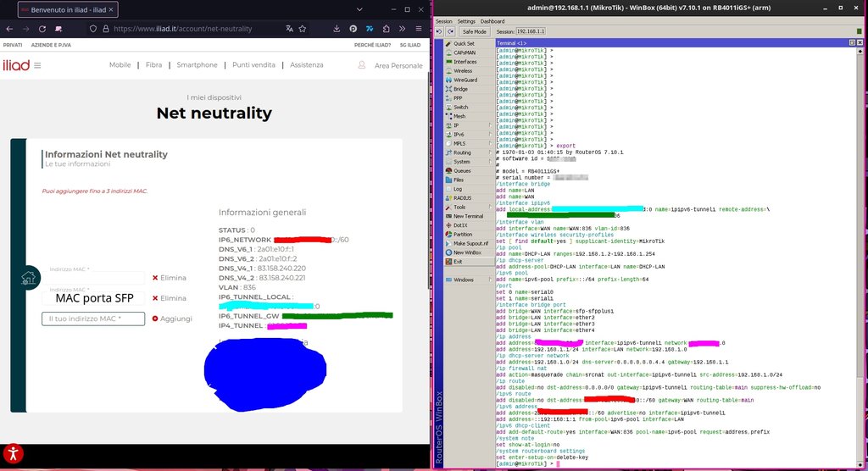Bookmark iliad page with star icon
868x471 pixels.
303,29
